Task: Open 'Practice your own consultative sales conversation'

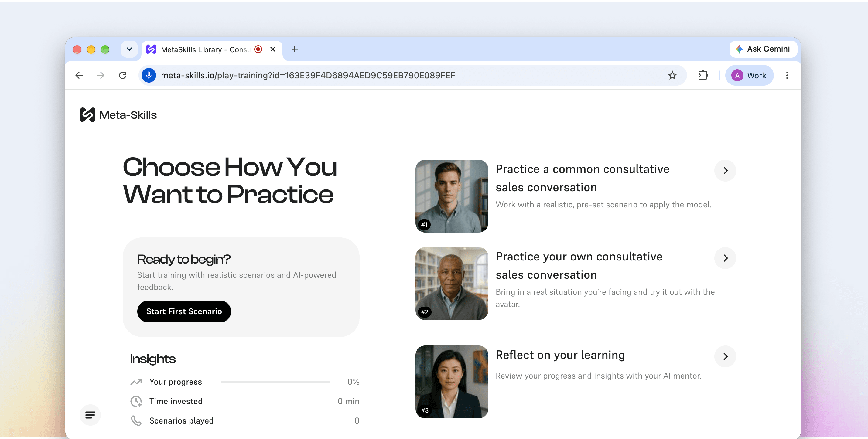Action: (579, 266)
